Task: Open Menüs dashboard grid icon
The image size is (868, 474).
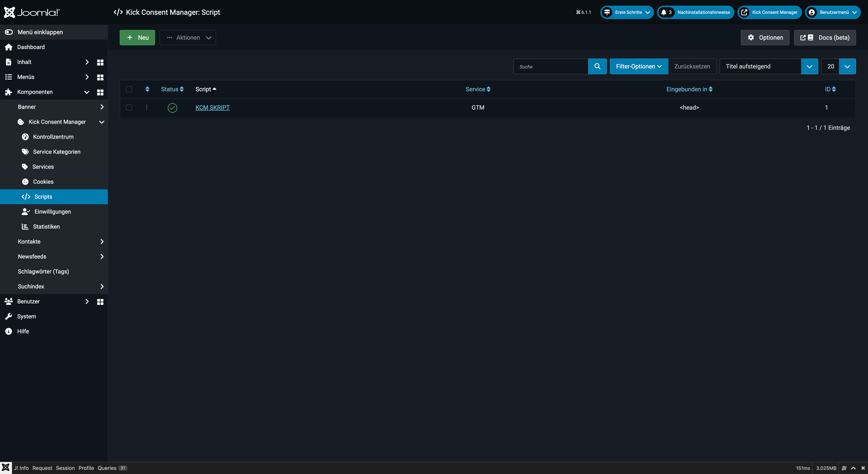Action: point(100,77)
